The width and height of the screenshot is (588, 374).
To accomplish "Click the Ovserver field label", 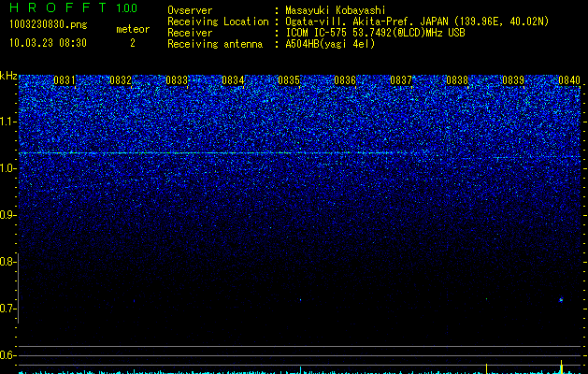I will pos(190,10).
